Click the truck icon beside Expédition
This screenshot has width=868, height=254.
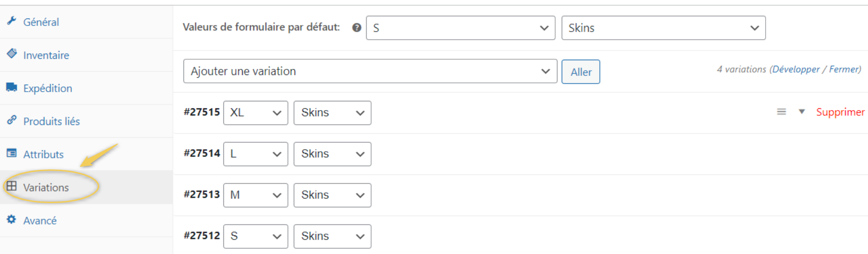pos(12,87)
